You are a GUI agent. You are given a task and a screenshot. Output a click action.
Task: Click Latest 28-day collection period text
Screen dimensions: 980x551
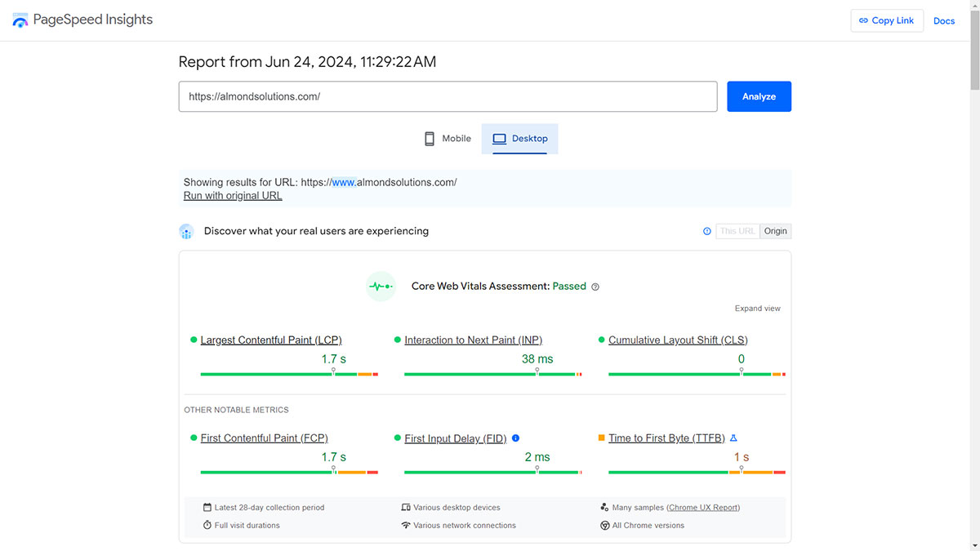[269, 508]
